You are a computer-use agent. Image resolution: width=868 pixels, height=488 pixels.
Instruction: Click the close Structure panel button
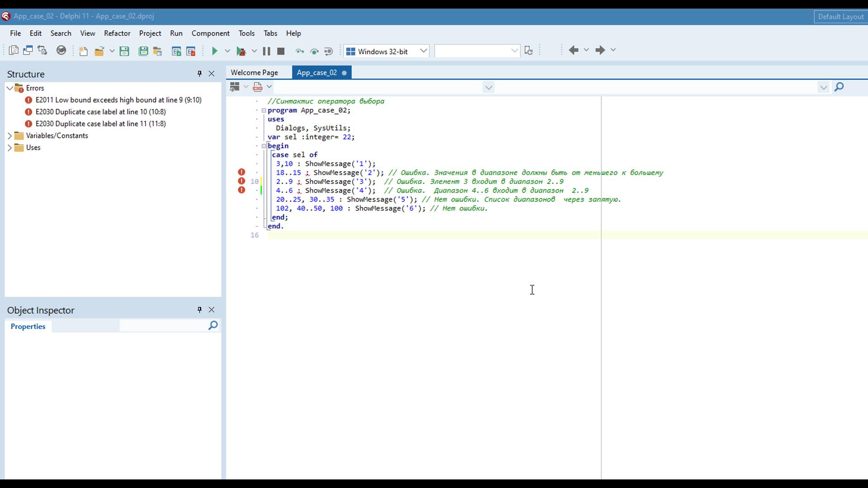tap(212, 73)
